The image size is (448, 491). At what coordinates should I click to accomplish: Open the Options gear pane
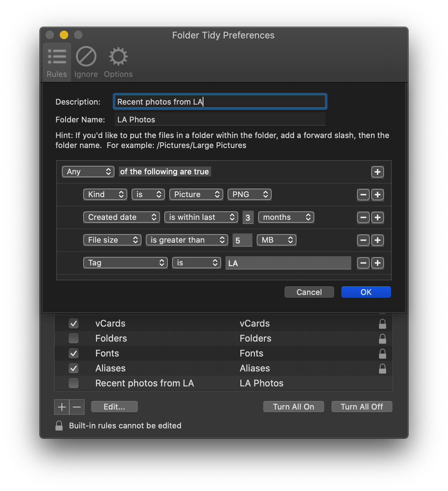coord(118,62)
